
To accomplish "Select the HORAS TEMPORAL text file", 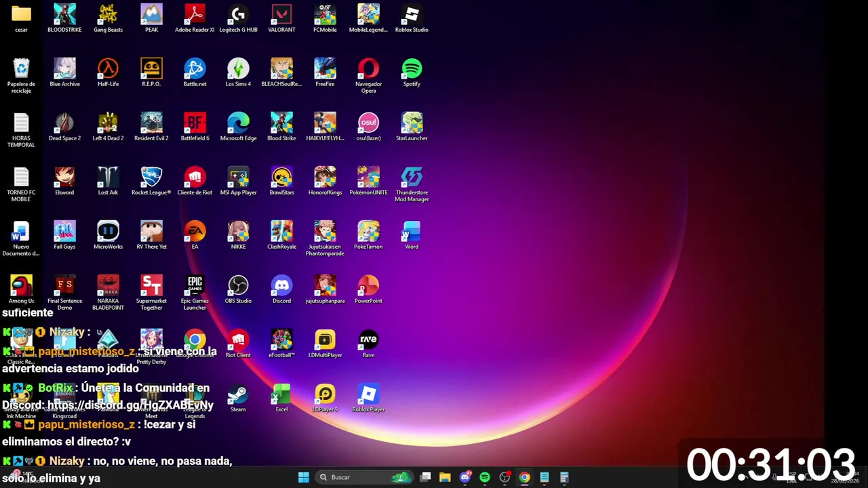I will click(x=21, y=130).
